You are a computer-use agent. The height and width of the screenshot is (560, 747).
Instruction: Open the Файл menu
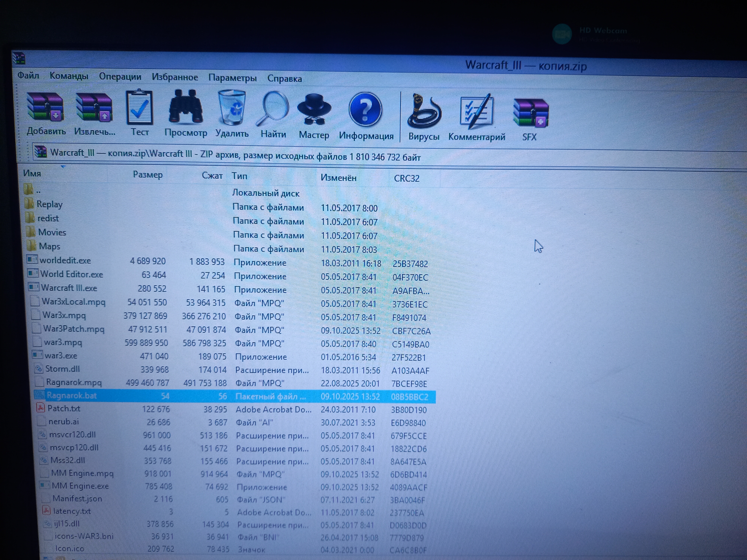point(28,75)
